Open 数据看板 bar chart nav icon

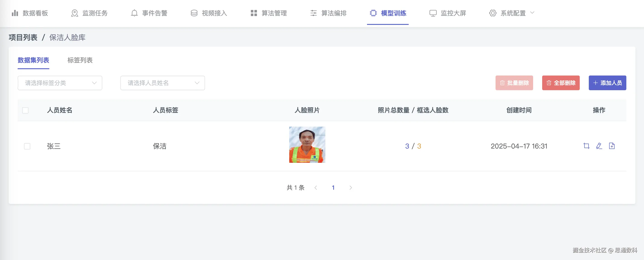[15, 13]
